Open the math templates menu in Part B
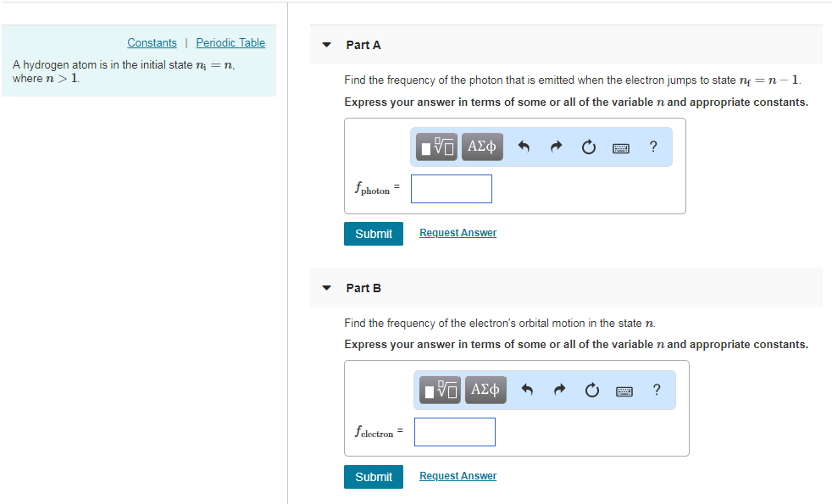Screen dimensions: 832x504 [x=439, y=390]
